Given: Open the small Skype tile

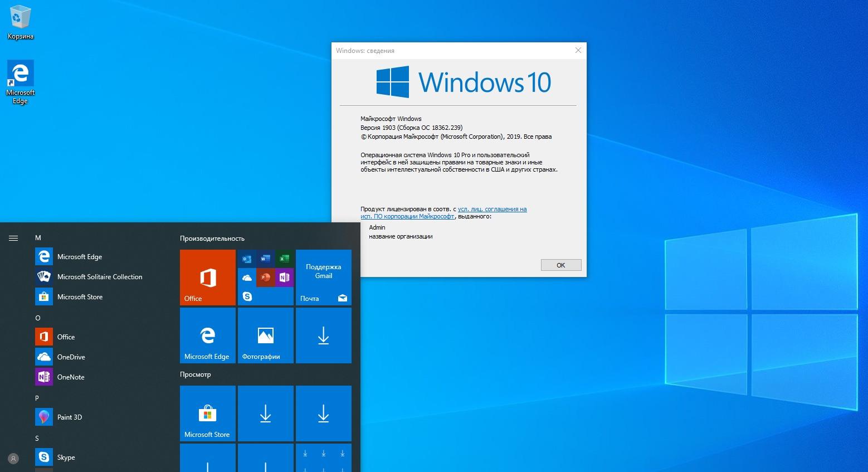Looking at the screenshot, I should pyautogui.click(x=247, y=296).
